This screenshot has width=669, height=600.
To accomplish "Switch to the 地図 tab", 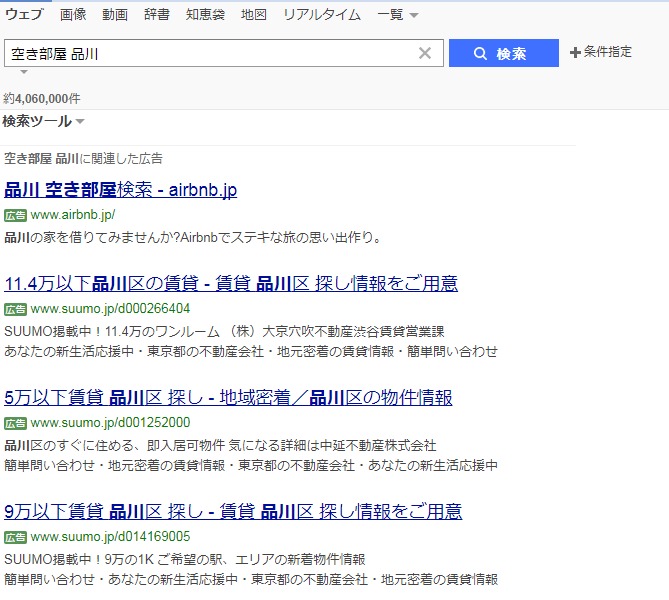I will click(x=253, y=15).
